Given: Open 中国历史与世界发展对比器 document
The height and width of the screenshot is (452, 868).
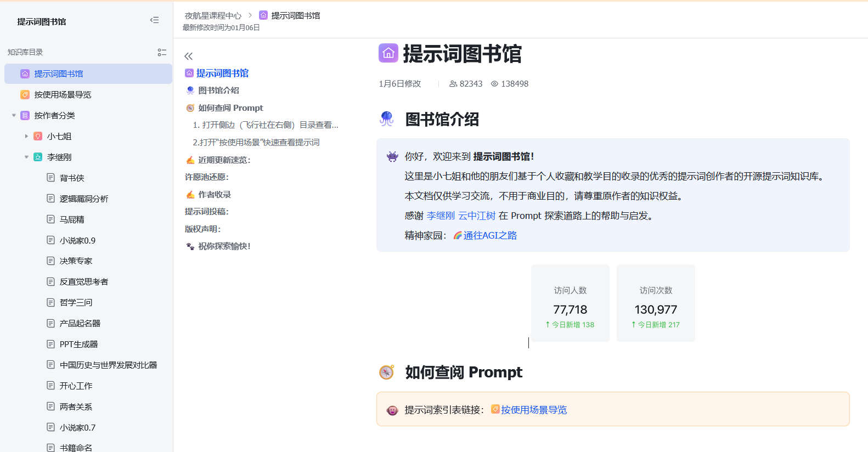Looking at the screenshot, I should tap(108, 365).
